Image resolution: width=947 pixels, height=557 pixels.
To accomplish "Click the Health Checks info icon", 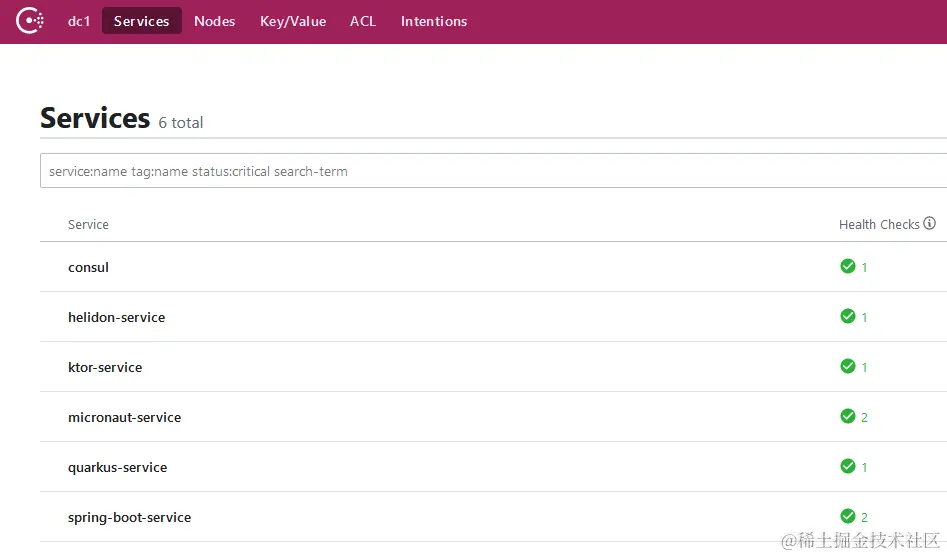I will click(x=929, y=224).
